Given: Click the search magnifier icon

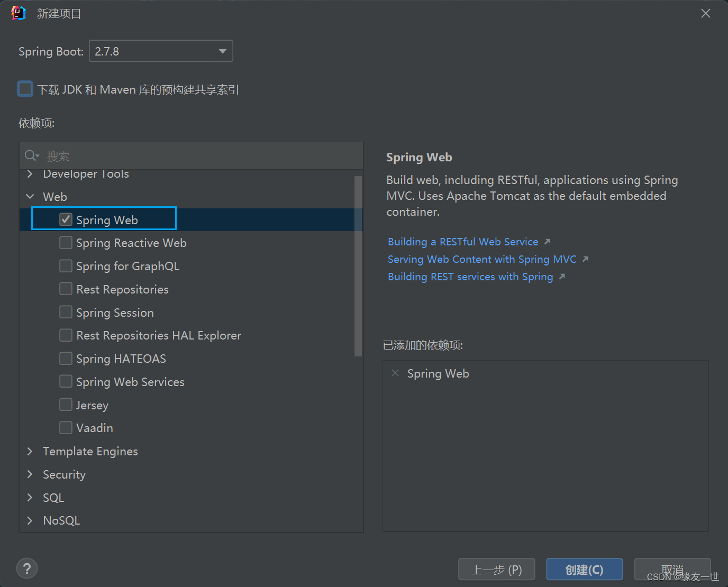Looking at the screenshot, I should tap(31, 155).
